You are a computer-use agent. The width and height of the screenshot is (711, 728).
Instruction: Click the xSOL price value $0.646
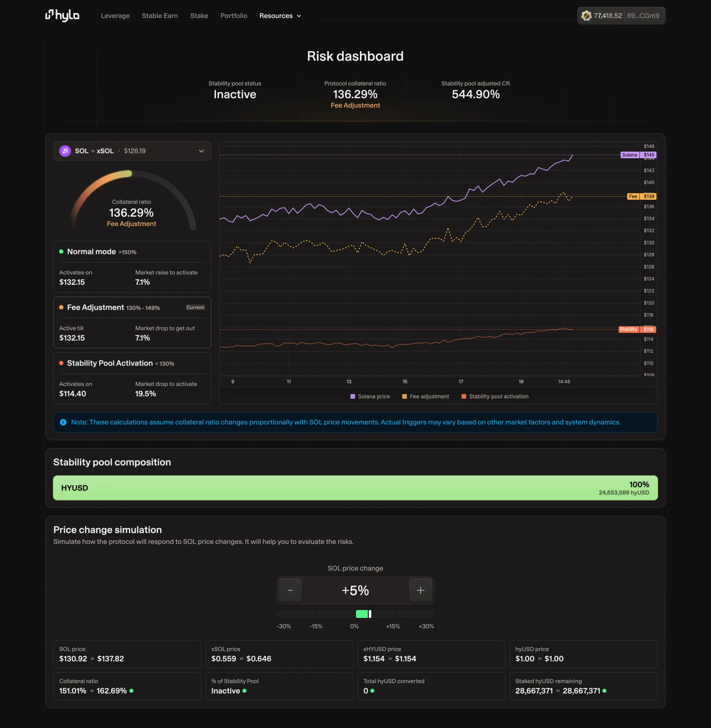click(x=259, y=659)
